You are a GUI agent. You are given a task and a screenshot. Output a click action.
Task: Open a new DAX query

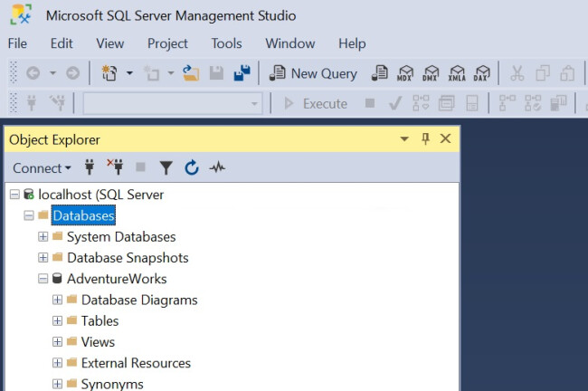pos(482,72)
